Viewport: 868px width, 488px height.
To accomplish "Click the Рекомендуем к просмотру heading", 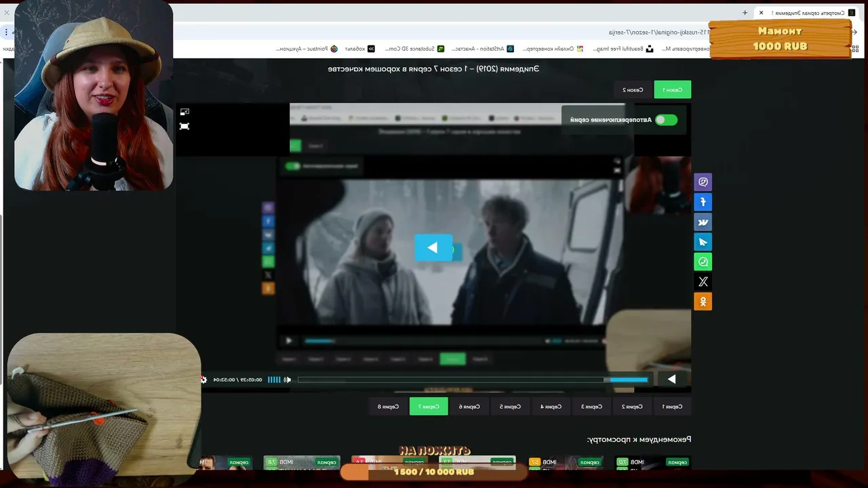I will [x=639, y=439].
